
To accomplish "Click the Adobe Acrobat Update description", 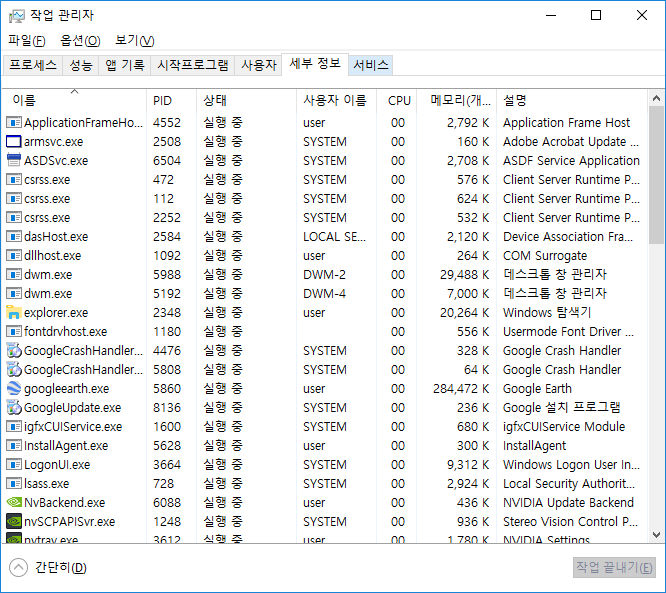I will (571, 141).
